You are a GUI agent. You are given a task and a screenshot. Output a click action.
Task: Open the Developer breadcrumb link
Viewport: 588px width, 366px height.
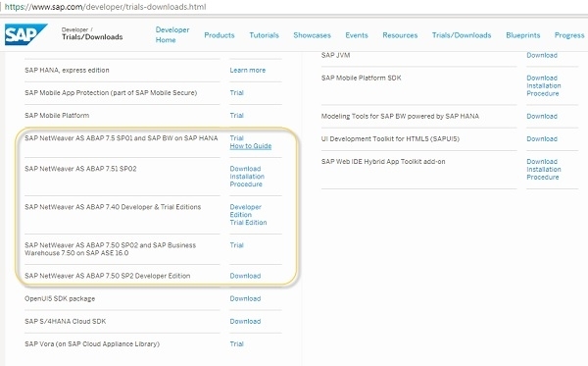[x=74, y=29]
